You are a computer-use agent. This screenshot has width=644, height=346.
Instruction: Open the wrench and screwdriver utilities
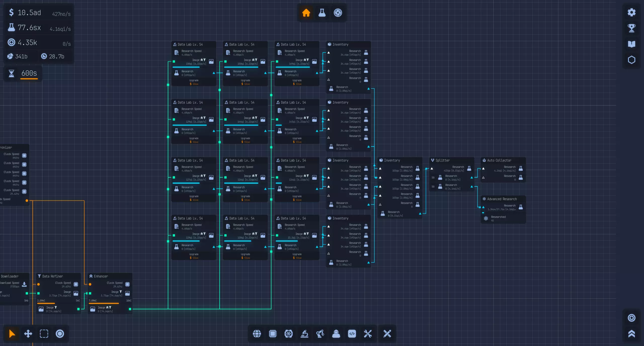point(368,334)
